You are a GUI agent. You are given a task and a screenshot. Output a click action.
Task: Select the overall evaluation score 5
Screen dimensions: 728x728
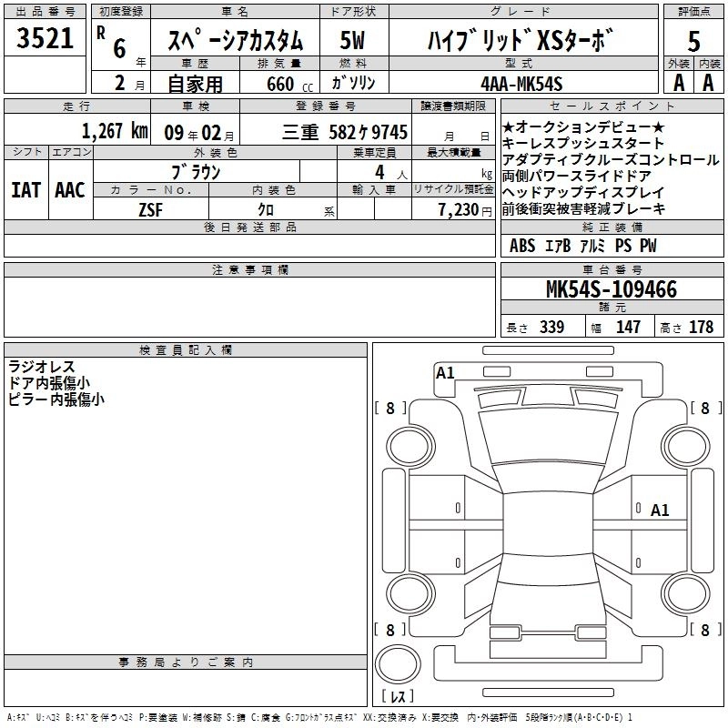[x=693, y=41]
